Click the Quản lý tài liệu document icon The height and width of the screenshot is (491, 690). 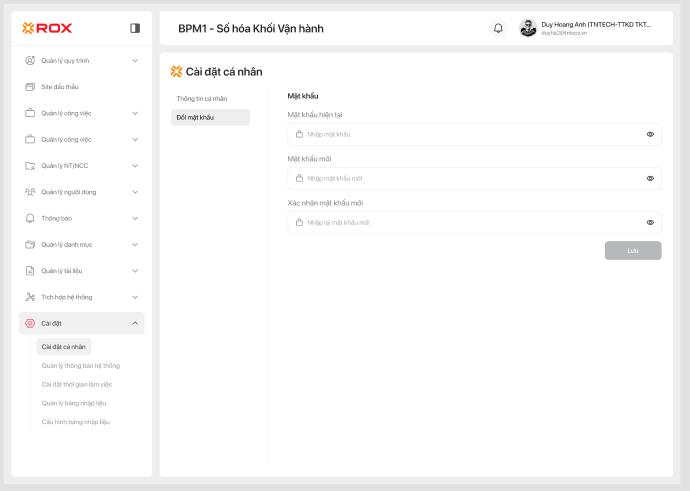click(x=30, y=271)
